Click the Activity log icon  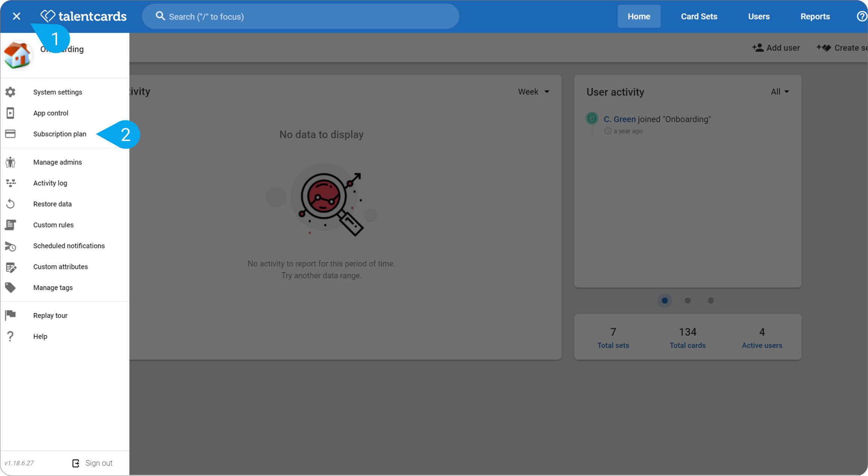10,183
